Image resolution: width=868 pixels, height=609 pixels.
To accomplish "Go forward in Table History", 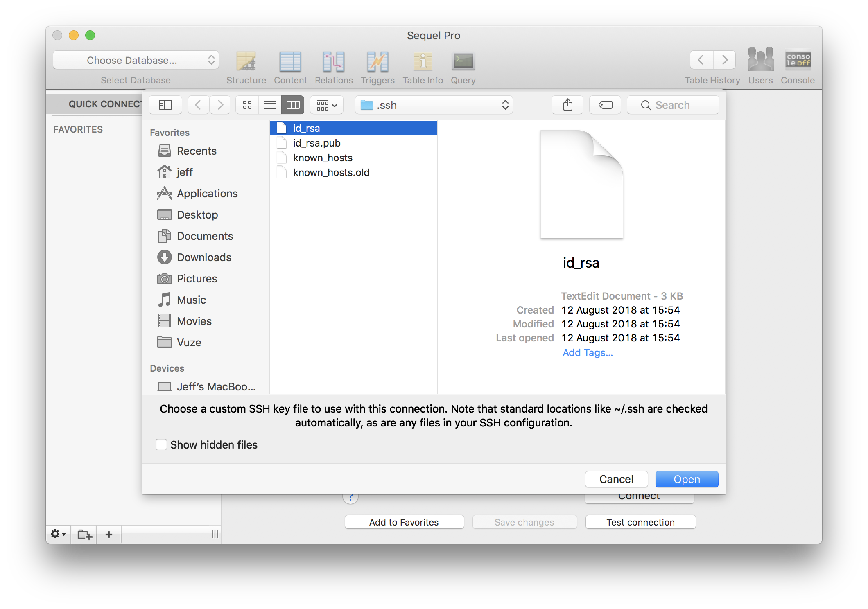I will pos(724,60).
